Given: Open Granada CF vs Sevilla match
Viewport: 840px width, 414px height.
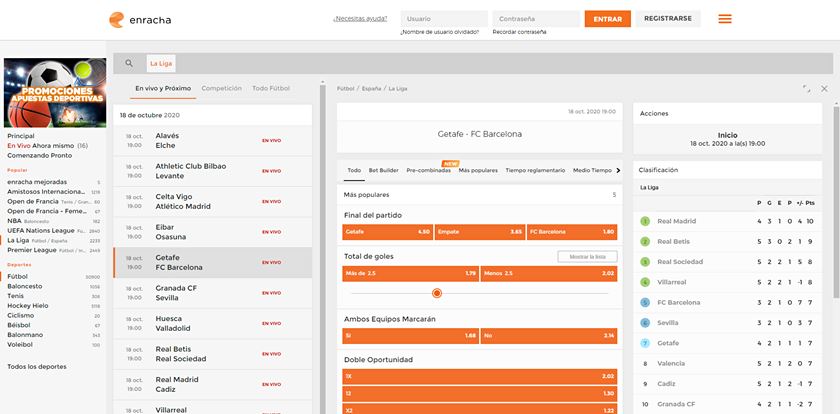Looking at the screenshot, I should pyautogui.click(x=213, y=293).
